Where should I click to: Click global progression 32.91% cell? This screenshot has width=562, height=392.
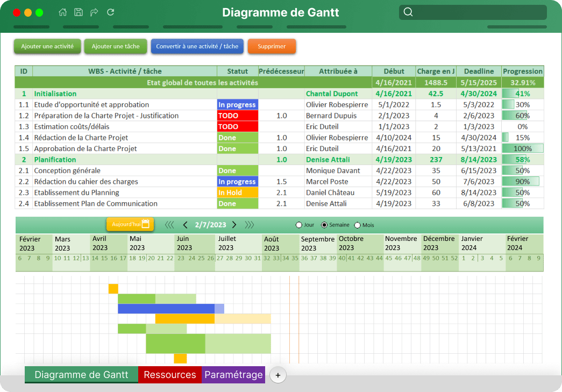coord(523,82)
